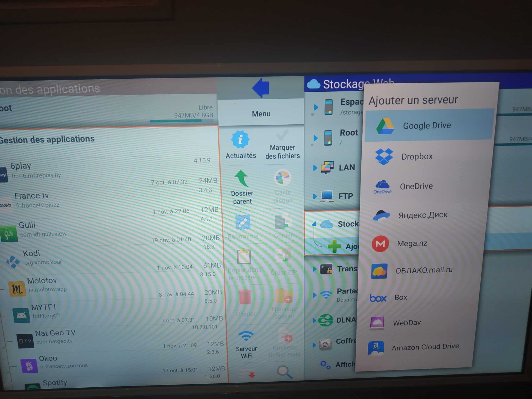532x399 pixels.
Task: Click the blue box logo icon
Action: 378,298
